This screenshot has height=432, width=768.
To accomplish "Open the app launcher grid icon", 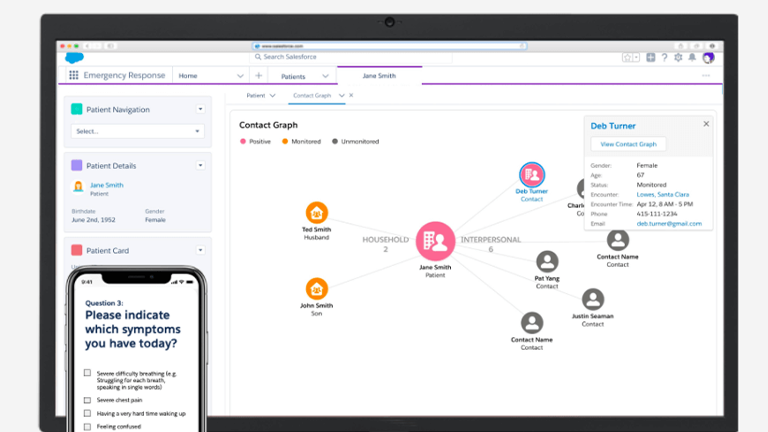I will 73,75.
